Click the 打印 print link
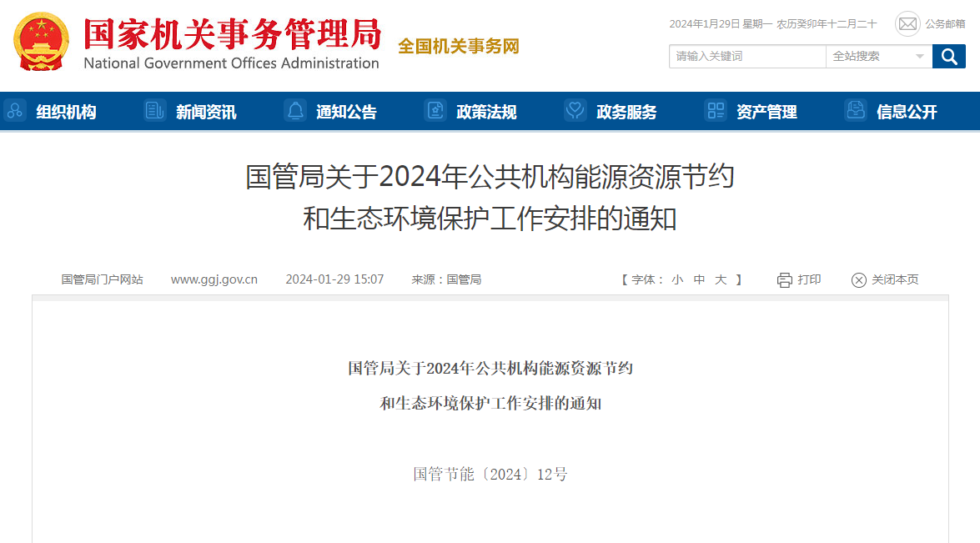 (809, 280)
